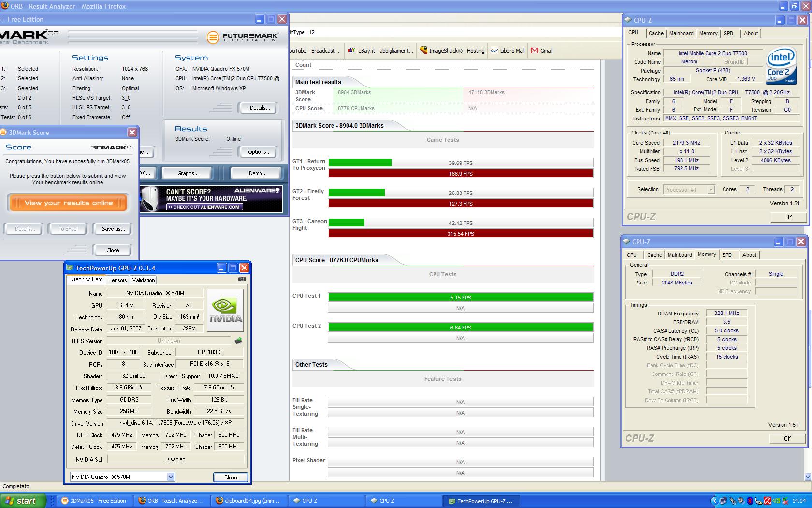Switch to clipboard04.jpg taskbar item
The height and width of the screenshot is (508, 812).
249,501
